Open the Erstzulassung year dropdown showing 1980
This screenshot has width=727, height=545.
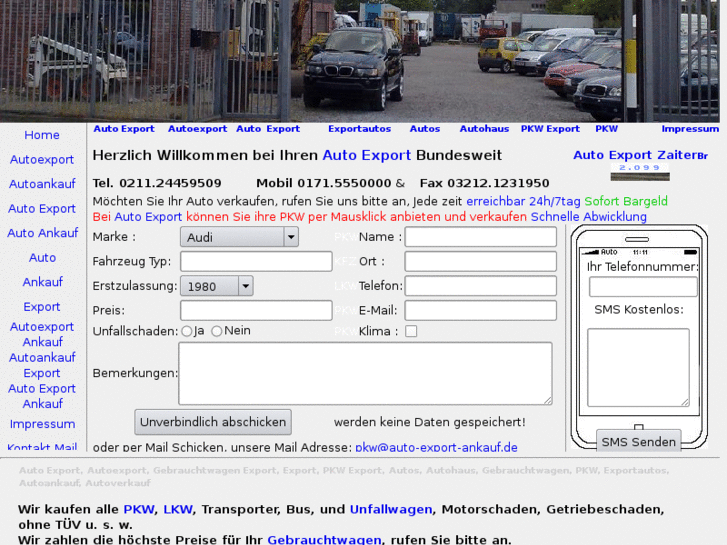(x=217, y=286)
